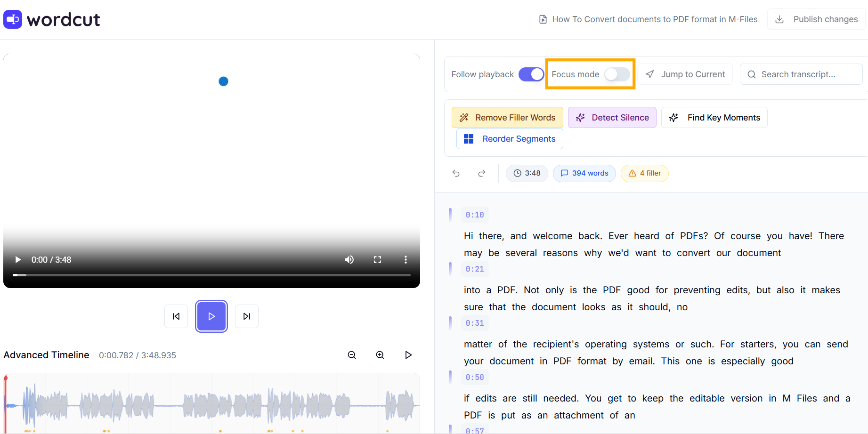Image resolution: width=868 pixels, height=434 pixels.
Task: Click into the Search transcript field
Action: (x=805, y=74)
